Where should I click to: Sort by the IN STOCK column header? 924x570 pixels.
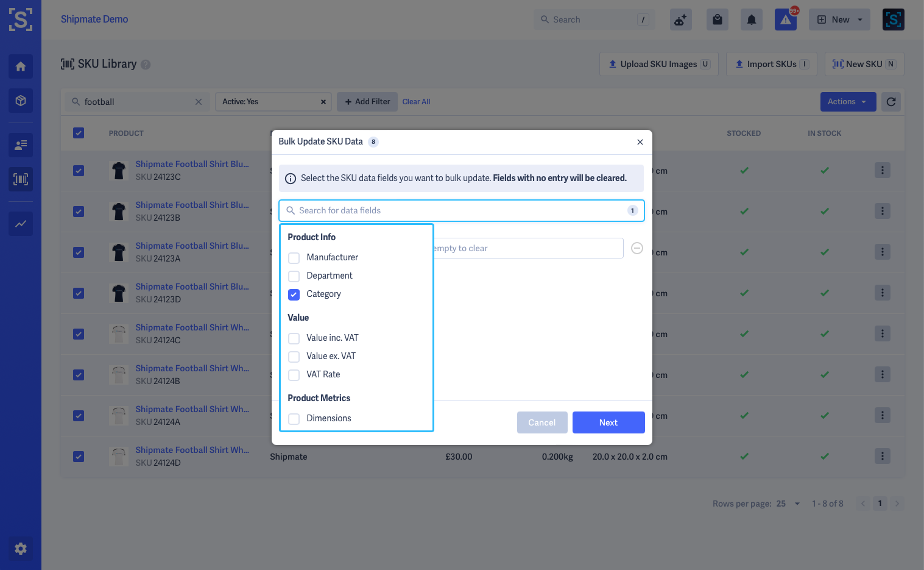[825, 134]
